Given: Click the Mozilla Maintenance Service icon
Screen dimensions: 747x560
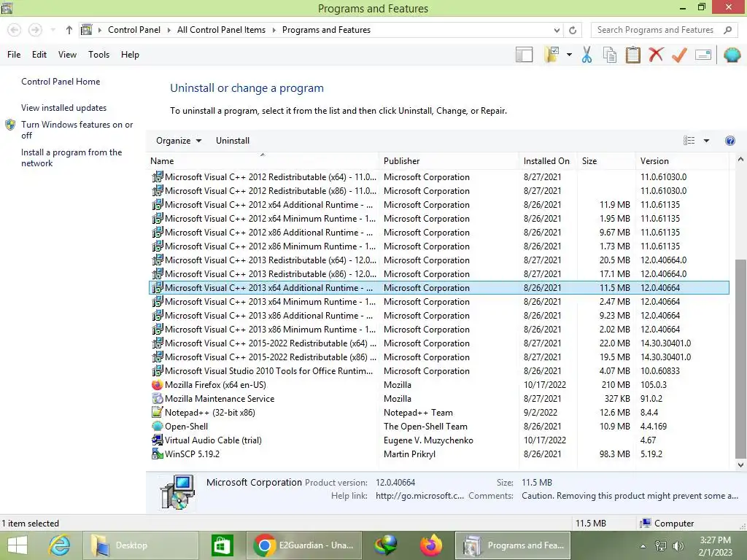Looking at the screenshot, I should tap(158, 399).
